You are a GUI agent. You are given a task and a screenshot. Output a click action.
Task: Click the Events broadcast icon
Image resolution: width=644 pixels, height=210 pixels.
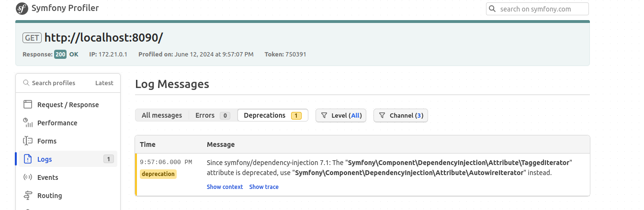[x=28, y=177]
